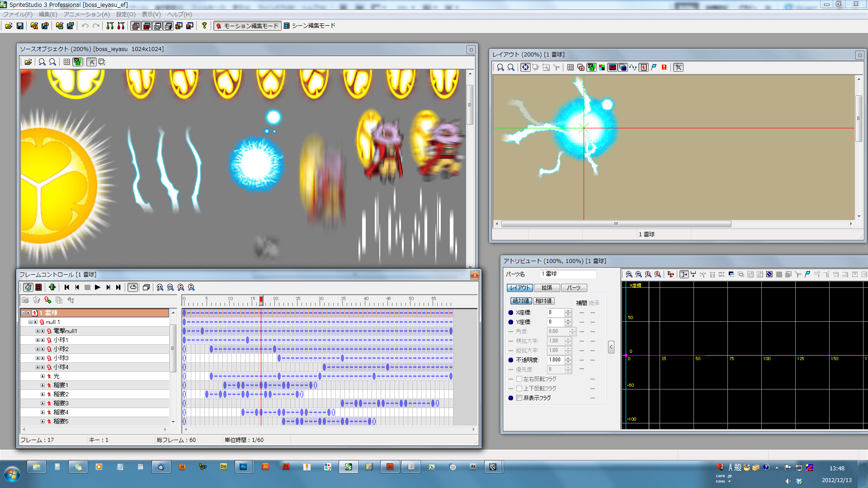This screenshot has width=868, height=488.
Task: Collapse attribute panel with the < arrow button
Action: [x=611, y=347]
